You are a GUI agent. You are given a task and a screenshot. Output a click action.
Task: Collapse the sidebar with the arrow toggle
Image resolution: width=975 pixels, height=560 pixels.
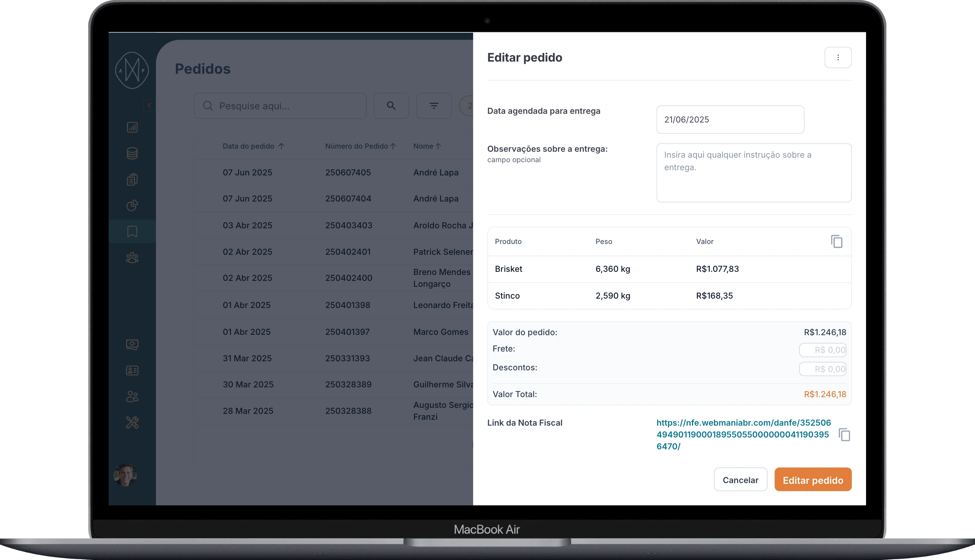(149, 105)
